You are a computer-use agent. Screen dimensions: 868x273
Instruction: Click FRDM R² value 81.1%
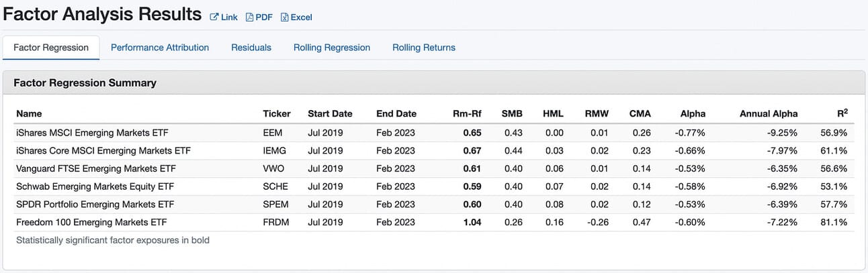pos(834,221)
